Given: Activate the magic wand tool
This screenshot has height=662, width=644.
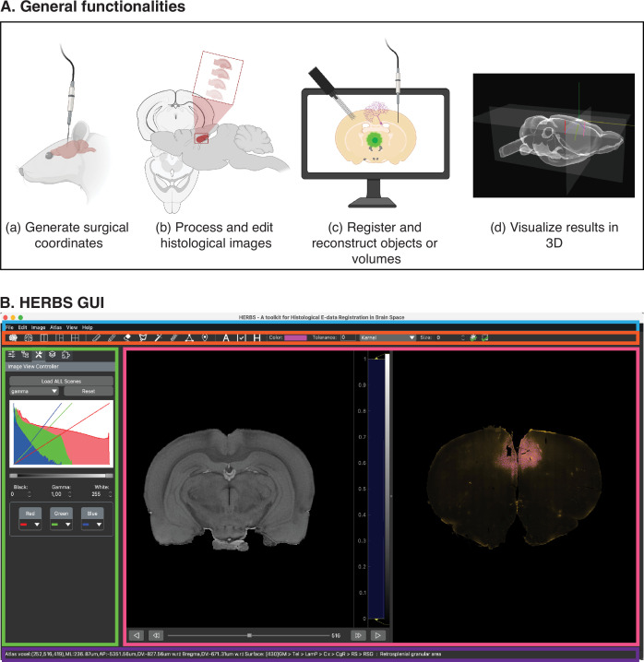Looking at the screenshot, I should 158,338.
